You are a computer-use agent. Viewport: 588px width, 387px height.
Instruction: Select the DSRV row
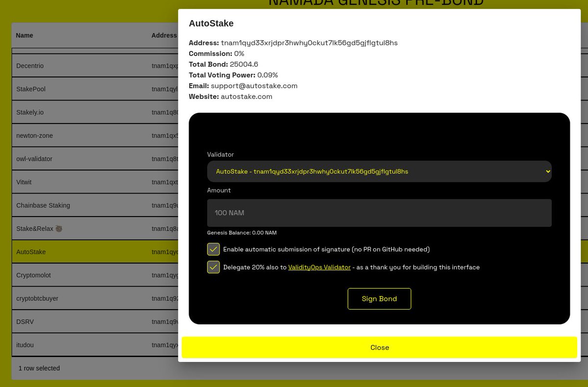(95, 322)
